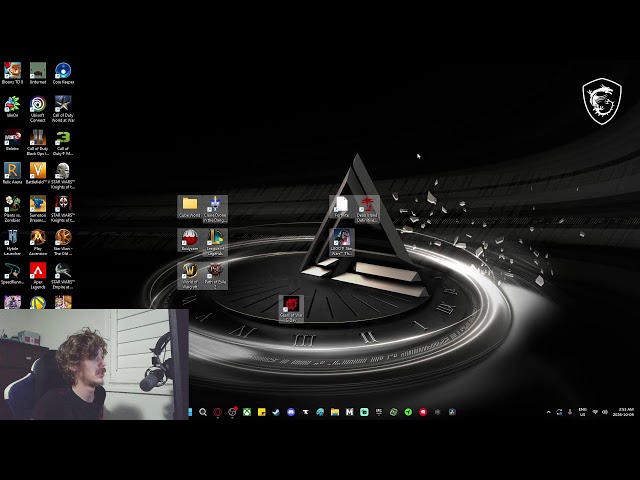This screenshot has height=480, width=640.
Task: Launch the League of Legends shortcut
Action: click(x=215, y=242)
